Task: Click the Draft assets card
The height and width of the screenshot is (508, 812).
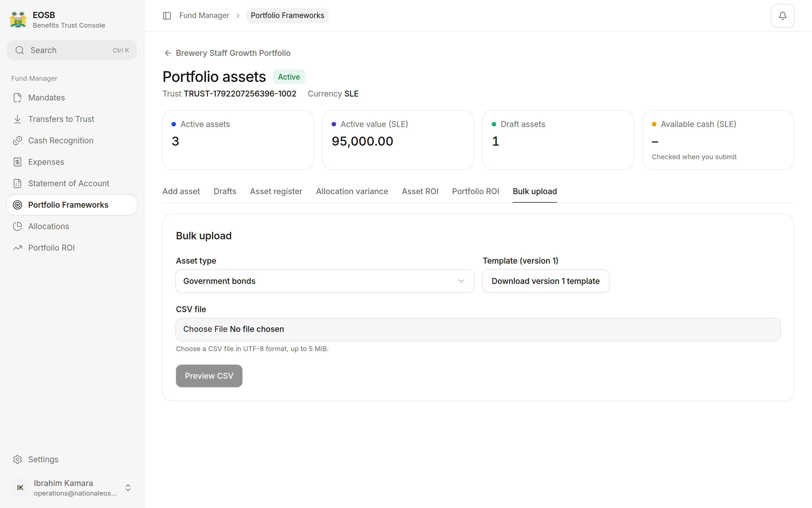Action: point(558,140)
